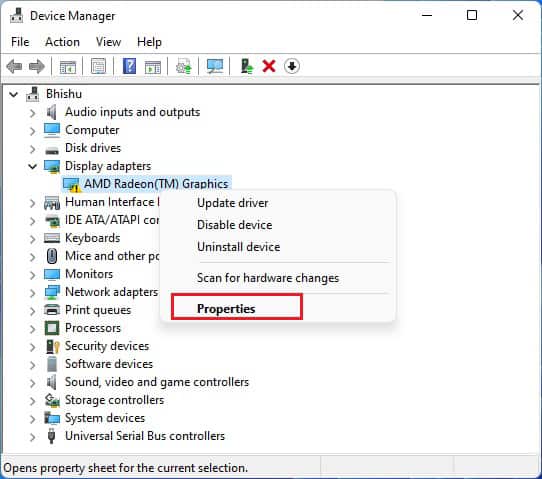The image size is (542, 479).
Task: Click the Universal Serial Bus plug icon
Action: [x=52, y=436]
